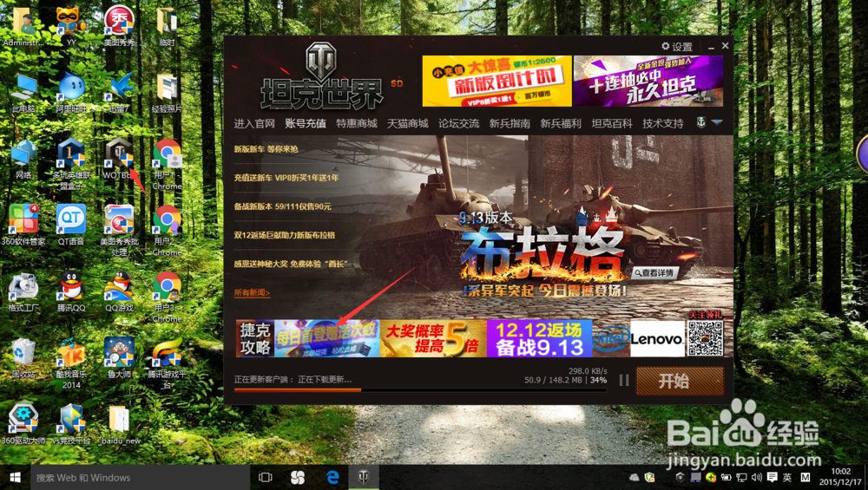Screen dimensions: 868x490
Task: Select the 多玩英雄联盟盒子 desktop icon
Action: [71, 164]
